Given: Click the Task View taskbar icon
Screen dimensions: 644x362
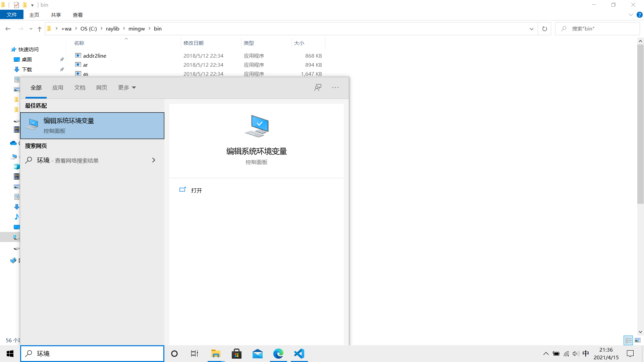Looking at the screenshot, I should [195, 354].
